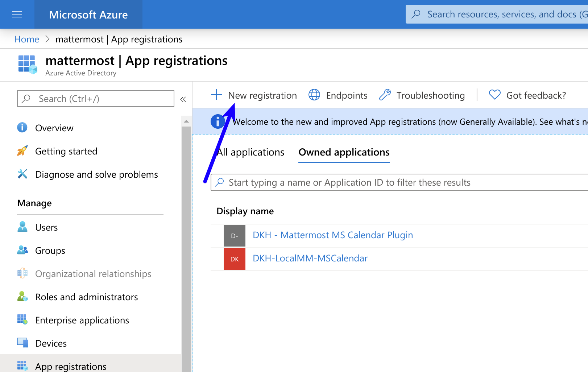Viewport: 588px width, 372px height.
Task: Open the Groups section
Action: point(50,251)
